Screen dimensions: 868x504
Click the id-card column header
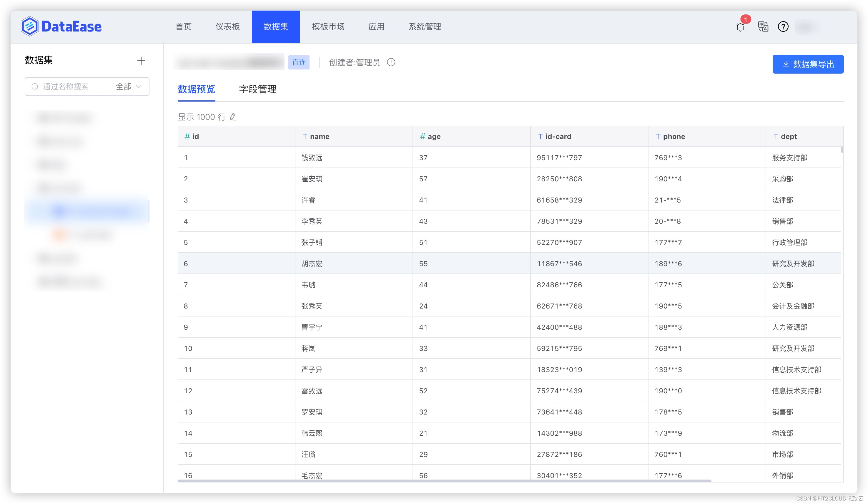(589, 137)
